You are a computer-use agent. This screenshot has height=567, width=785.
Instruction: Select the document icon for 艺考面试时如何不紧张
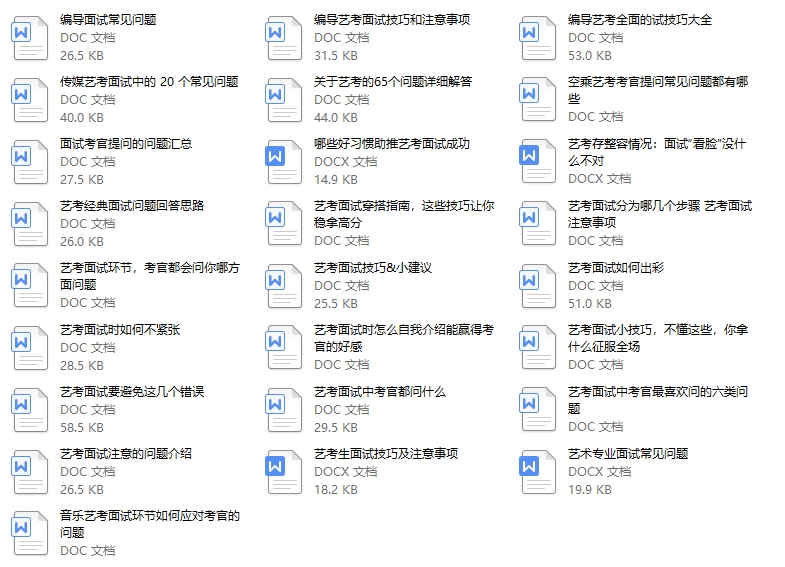pos(29,348)
